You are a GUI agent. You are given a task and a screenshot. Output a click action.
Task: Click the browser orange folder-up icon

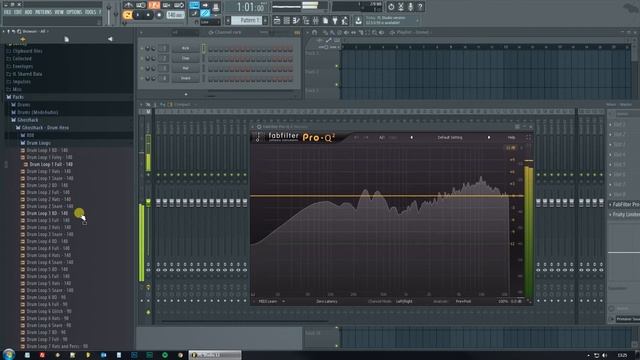tap(23, 39)
